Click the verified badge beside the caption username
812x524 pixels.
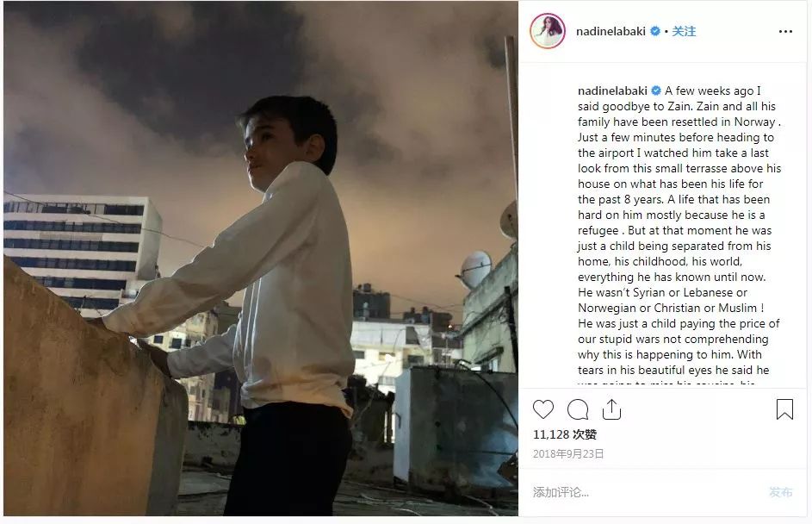656,90
